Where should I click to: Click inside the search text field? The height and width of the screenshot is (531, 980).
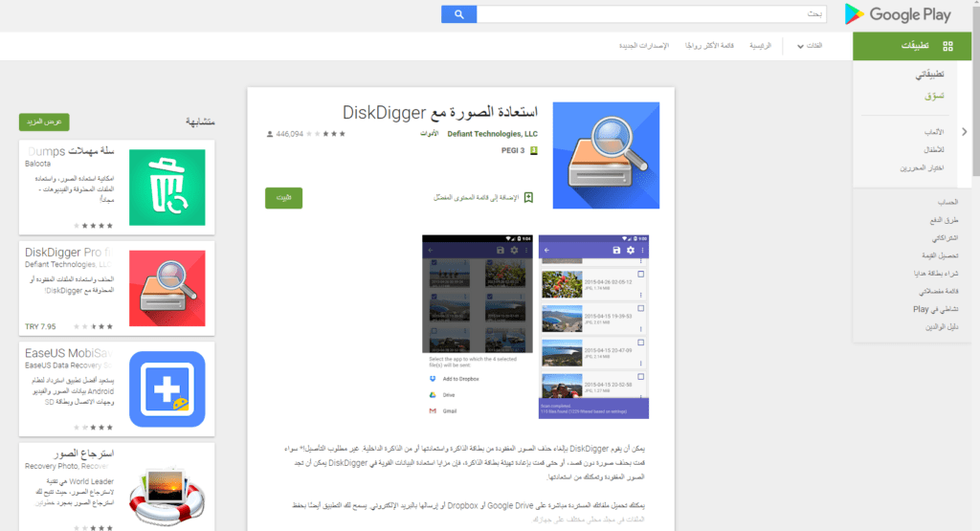tap(652, 14)
